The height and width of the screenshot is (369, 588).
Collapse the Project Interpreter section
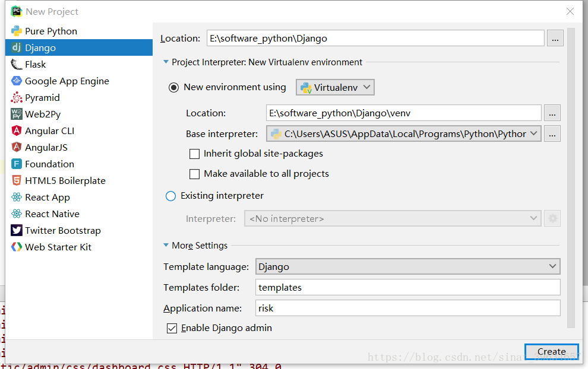click(x=166, y=62)
